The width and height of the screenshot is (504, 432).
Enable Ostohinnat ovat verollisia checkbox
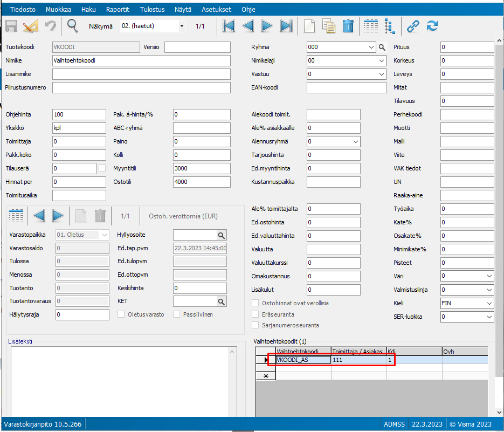256,303
